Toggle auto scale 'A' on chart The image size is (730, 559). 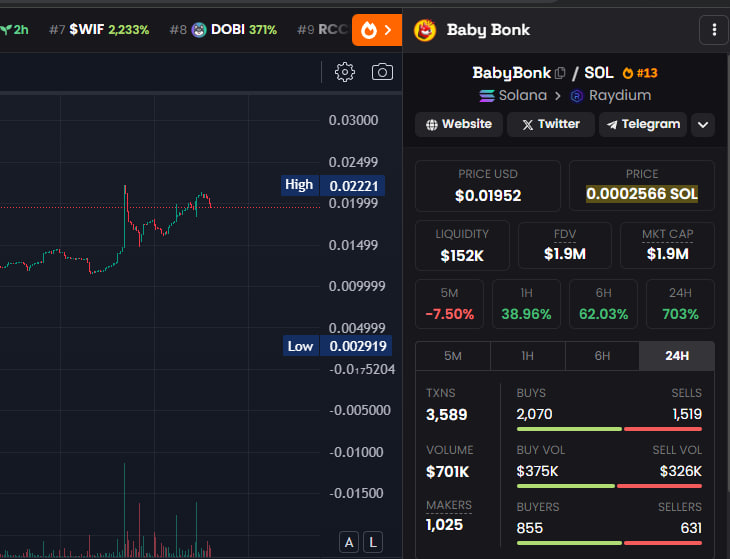point(349,542)
